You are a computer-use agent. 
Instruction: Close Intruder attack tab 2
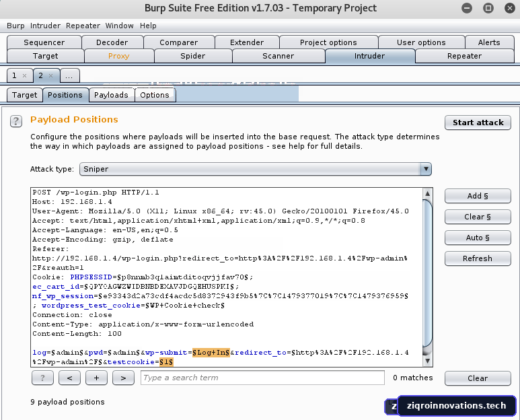pos(50,75)
